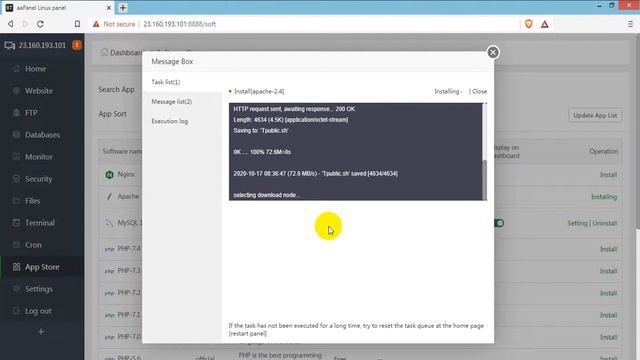Click the server monitor icon by IP
The height and width of the screenshot is (360, 640).
pyautogui.click(x=10, y=46)
